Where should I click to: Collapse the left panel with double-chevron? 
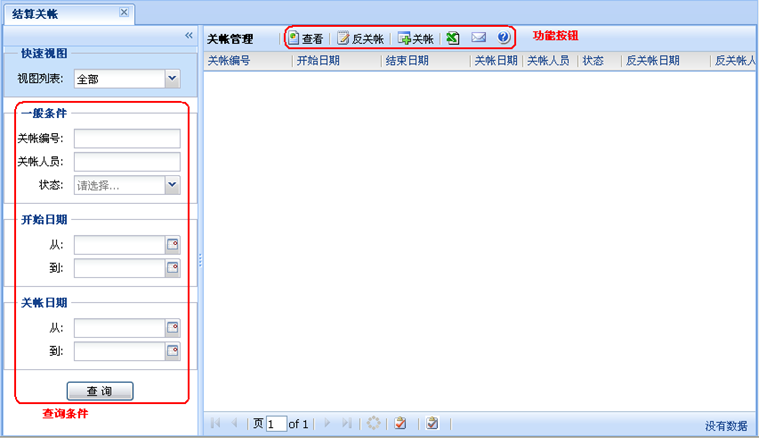tap(189, 35)
